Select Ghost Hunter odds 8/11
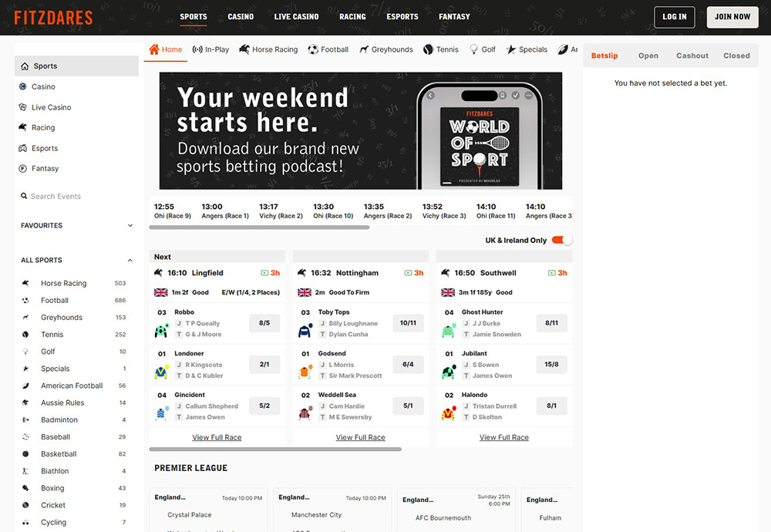This screenshot has height=532, width=771. pos(552,323)
